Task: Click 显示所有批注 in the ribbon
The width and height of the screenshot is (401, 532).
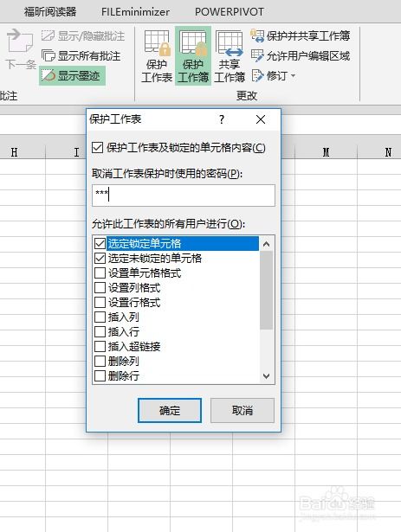Action: point(81,55)
